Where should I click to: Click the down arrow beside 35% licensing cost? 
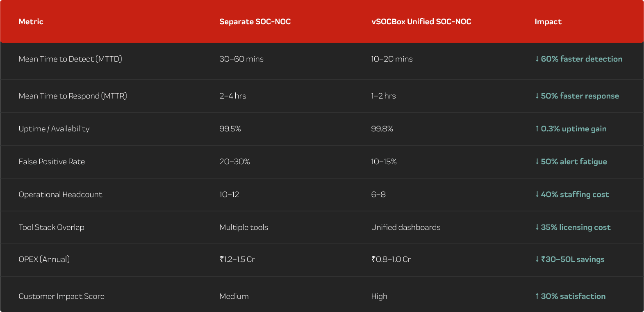click(537, 227)
